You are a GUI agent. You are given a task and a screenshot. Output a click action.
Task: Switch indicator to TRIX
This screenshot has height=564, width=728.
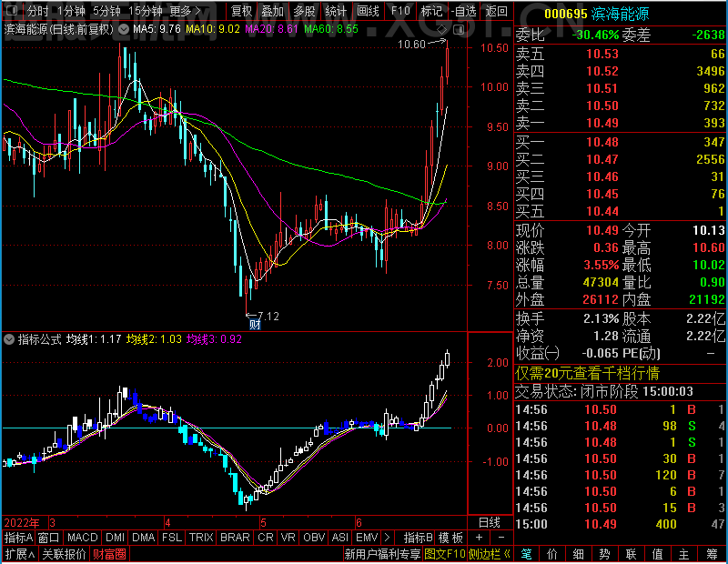coord(200,538)
